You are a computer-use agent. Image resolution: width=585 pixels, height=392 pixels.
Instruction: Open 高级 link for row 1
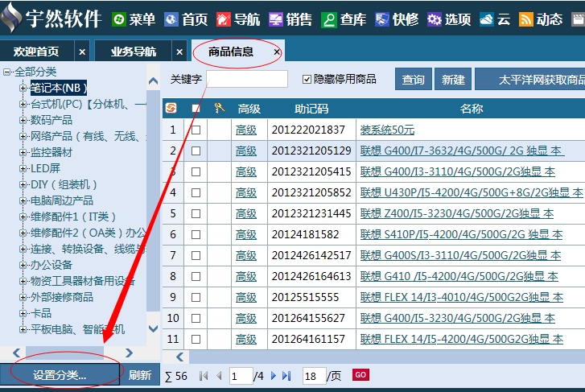pyautogui.click(x=246, y=130)
